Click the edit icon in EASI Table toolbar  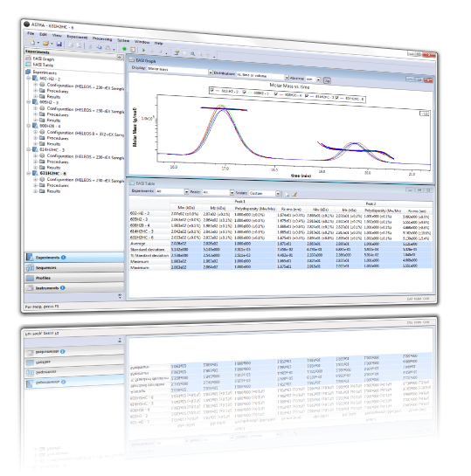point(294,194)
